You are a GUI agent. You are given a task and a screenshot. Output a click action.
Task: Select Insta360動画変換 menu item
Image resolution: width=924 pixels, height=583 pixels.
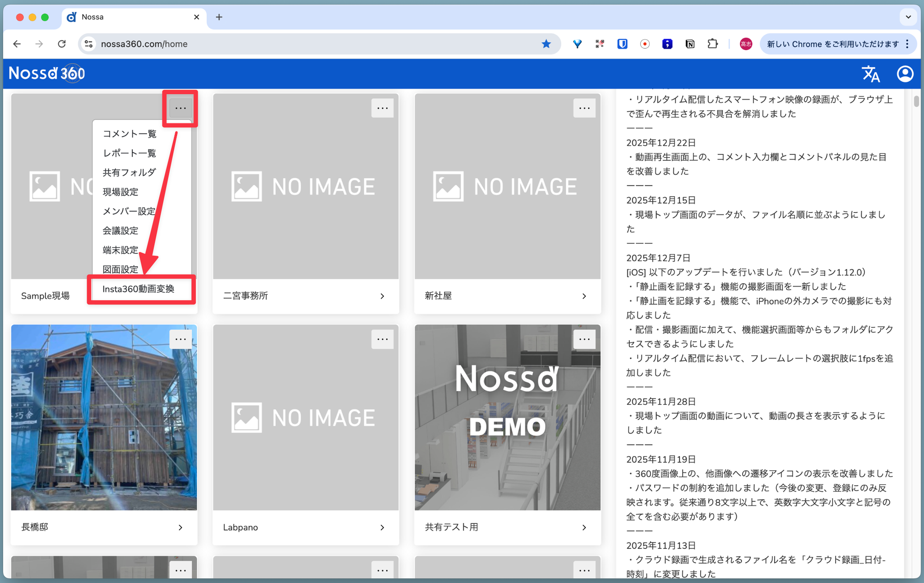[x=139, y=289]
